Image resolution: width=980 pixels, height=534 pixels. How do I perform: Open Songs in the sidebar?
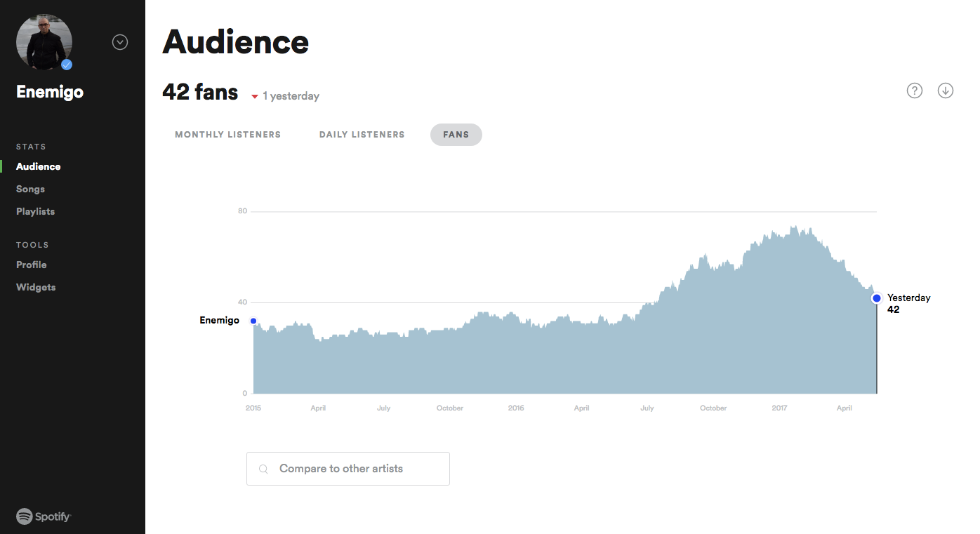(30, 189)
